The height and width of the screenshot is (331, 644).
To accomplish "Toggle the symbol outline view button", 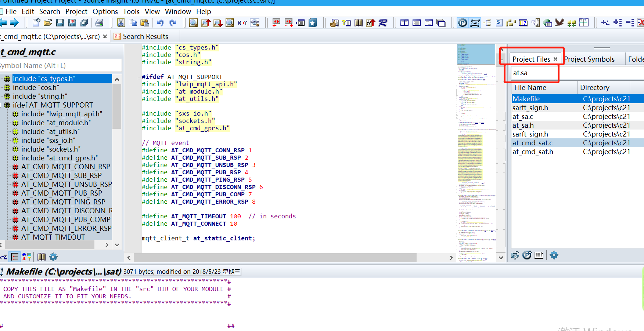I will point(15,257).
